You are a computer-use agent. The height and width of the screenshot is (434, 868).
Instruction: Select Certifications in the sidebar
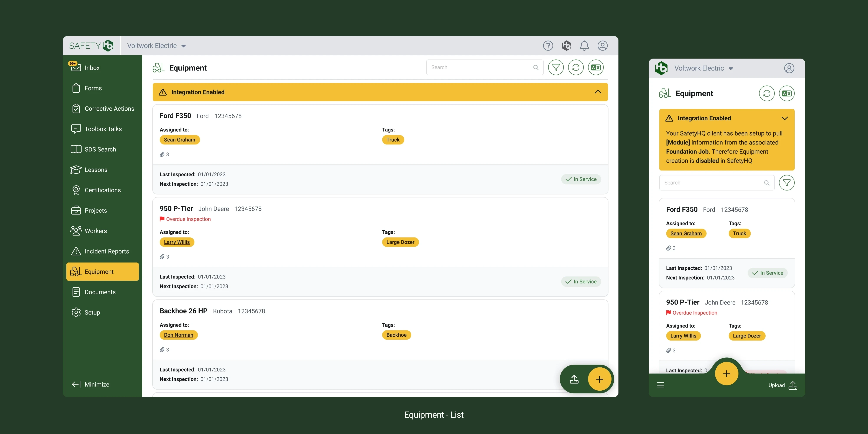(x=102, y=190)
